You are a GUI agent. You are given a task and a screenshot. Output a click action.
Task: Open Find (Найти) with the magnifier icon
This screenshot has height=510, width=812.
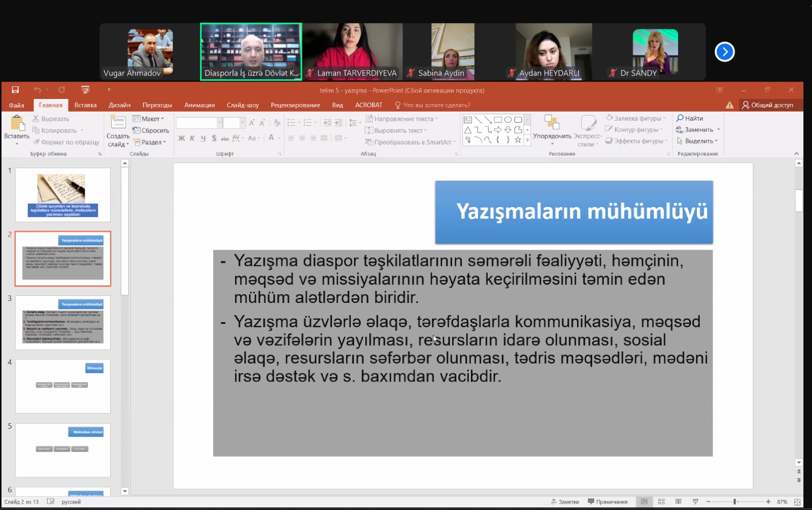[690, 118]
